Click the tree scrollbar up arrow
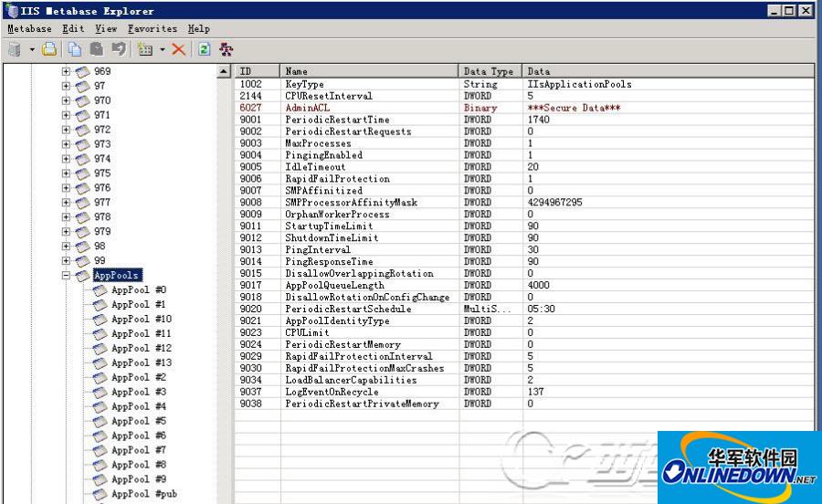 pos(224,71)
